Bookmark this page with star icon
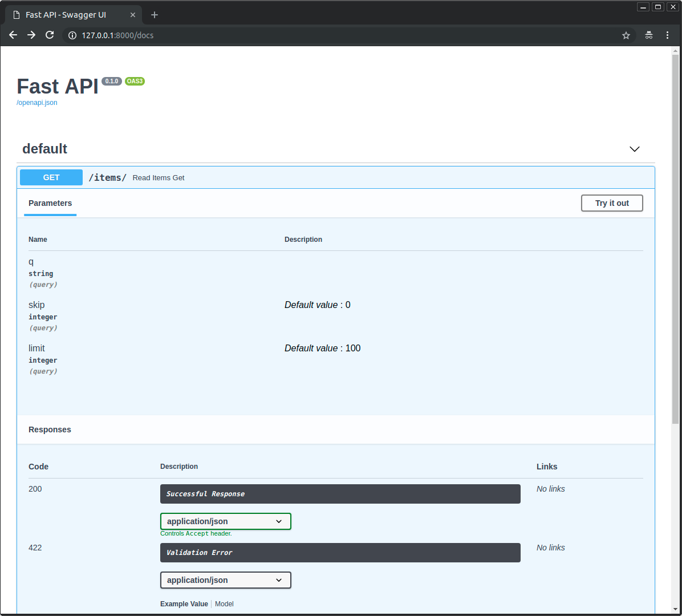The image size is (682, 616). click(626, 35)
